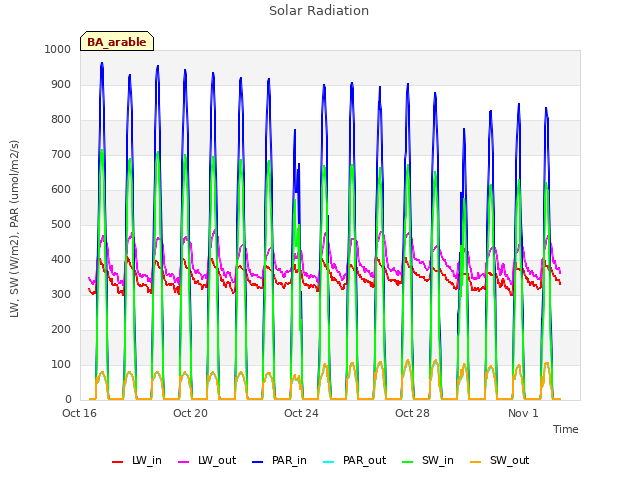This screenshot has height=480, width=640.
Task: Toggle the LW_out legend entry
Action: click(207, 461)
